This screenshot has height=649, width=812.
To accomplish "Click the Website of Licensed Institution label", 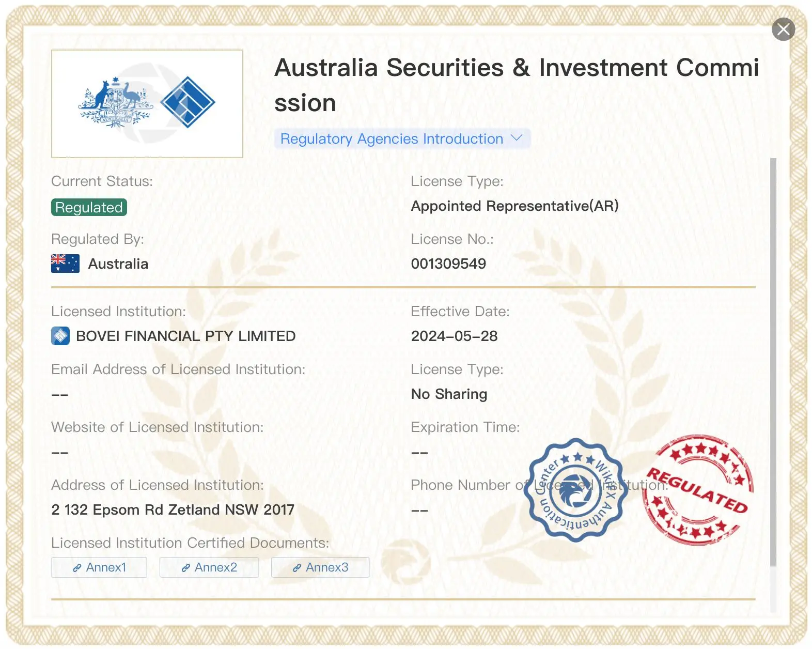I will pyautogui.click(x=158, y=427).
